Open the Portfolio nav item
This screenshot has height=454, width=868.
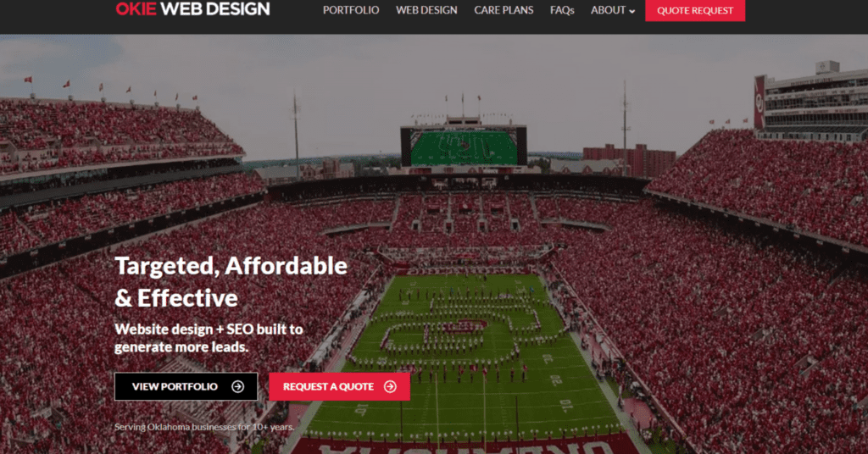(351, 10)
